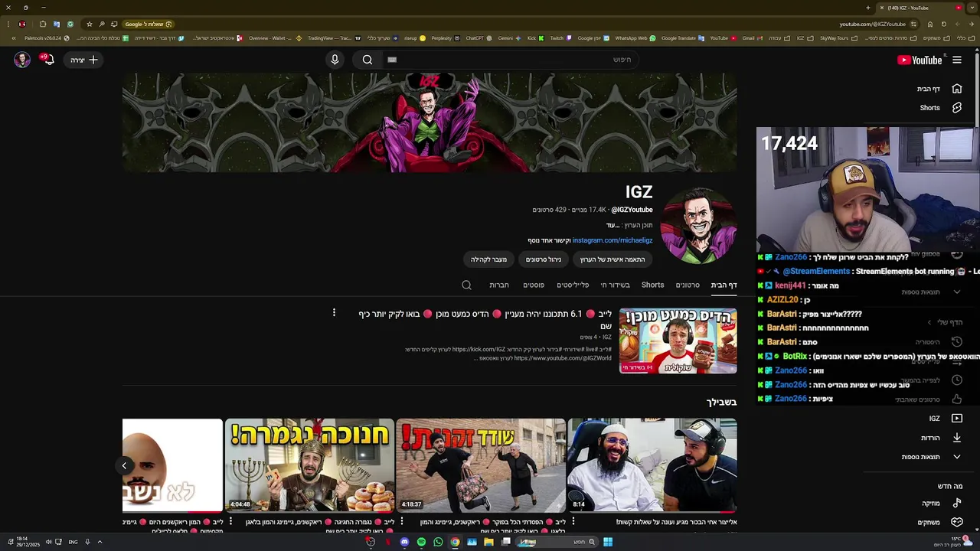This screenshot has height=551, width=980.
Task: Open the instagram.com/michaeligz link
Action: [612, 240]
